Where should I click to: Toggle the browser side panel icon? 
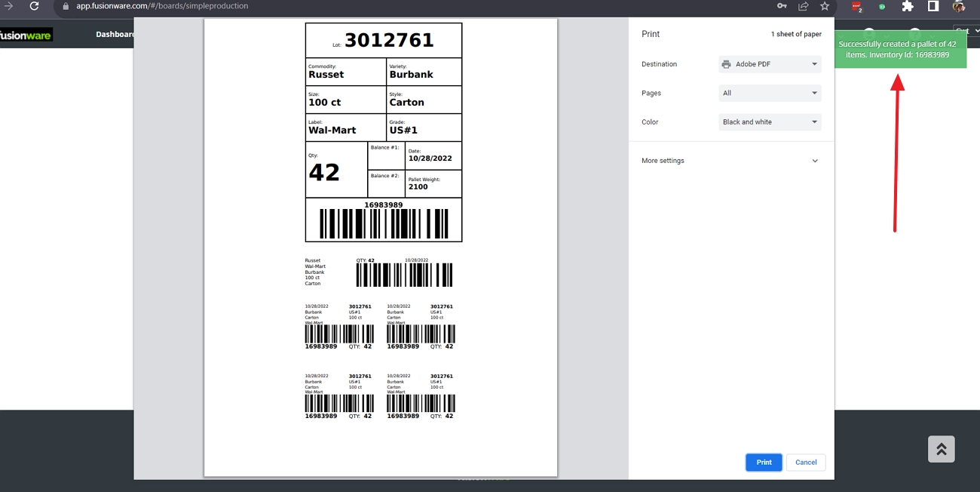point(933,6)
